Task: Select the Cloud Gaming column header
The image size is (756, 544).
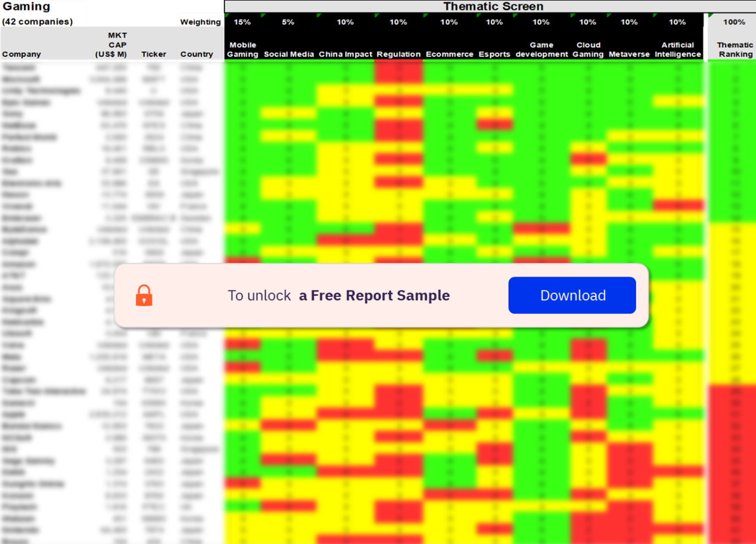Action: 588,49
